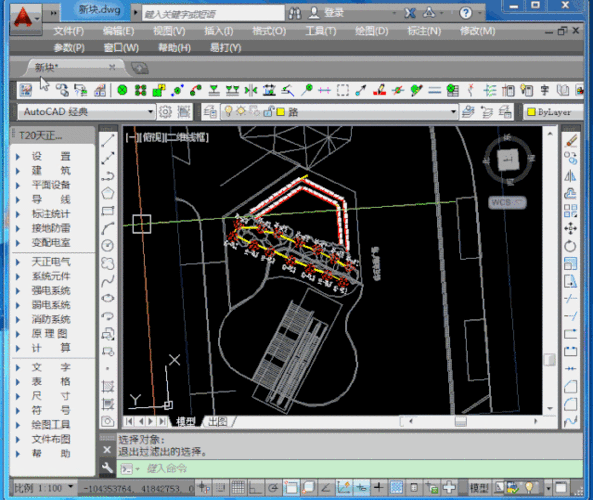
Task: Click the Help question mark icon
Action: (x=466, y=13)
